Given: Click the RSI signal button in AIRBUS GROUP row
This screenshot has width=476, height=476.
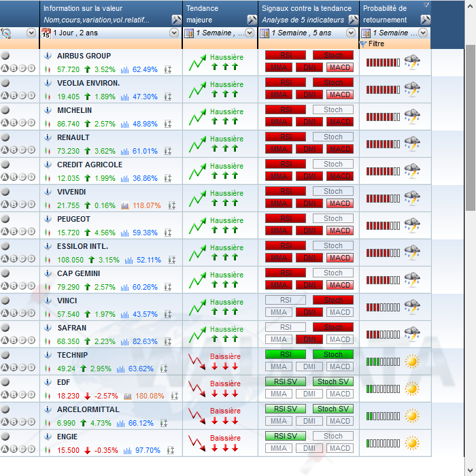Looking at the screenshot, I should pyautogui.click(x=286, y=55).
